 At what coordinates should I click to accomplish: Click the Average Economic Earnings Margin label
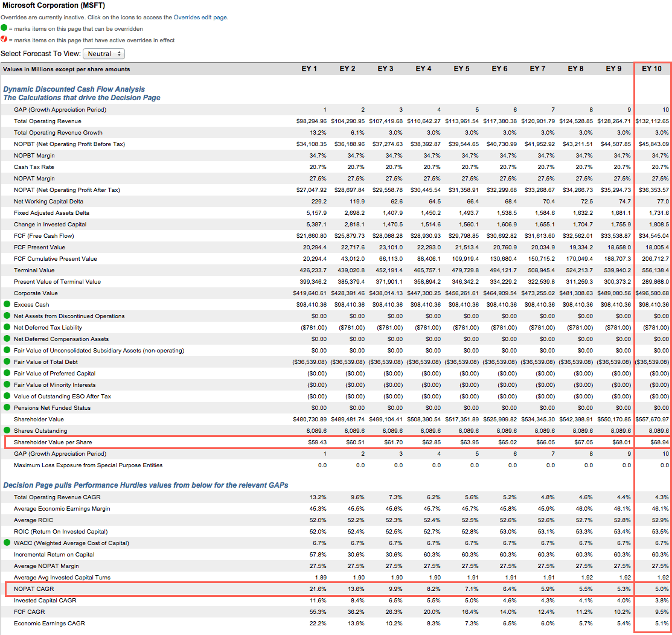[x=62, y=509]
